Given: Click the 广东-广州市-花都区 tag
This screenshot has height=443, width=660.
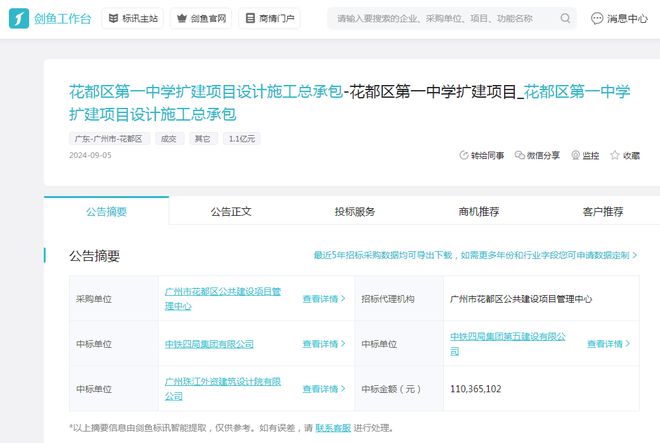Looking at the screenshot, I should click(x=109, y=139).
